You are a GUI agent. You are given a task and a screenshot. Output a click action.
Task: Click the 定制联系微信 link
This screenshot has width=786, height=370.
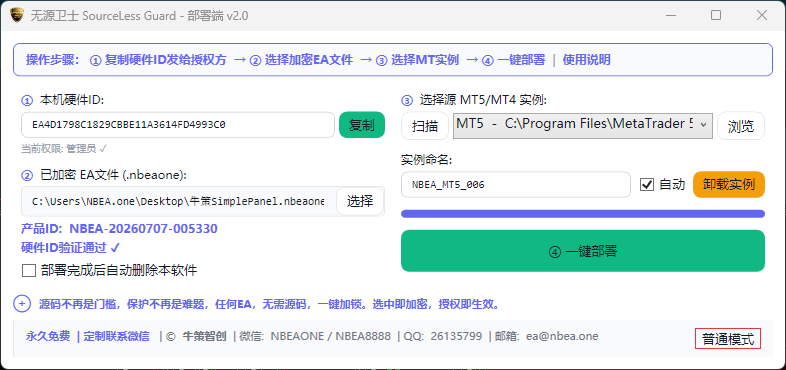[116, 336]
